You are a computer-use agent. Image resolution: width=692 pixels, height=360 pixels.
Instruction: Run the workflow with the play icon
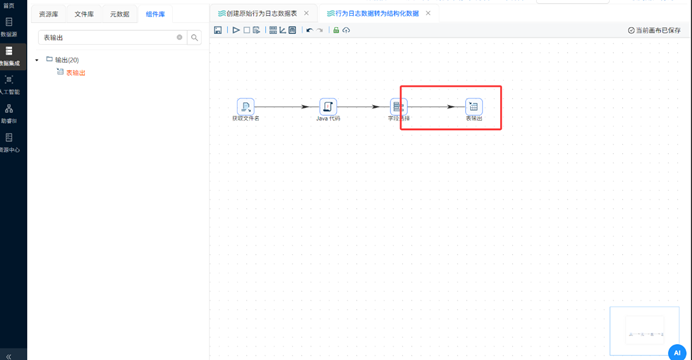coord(236,30)
